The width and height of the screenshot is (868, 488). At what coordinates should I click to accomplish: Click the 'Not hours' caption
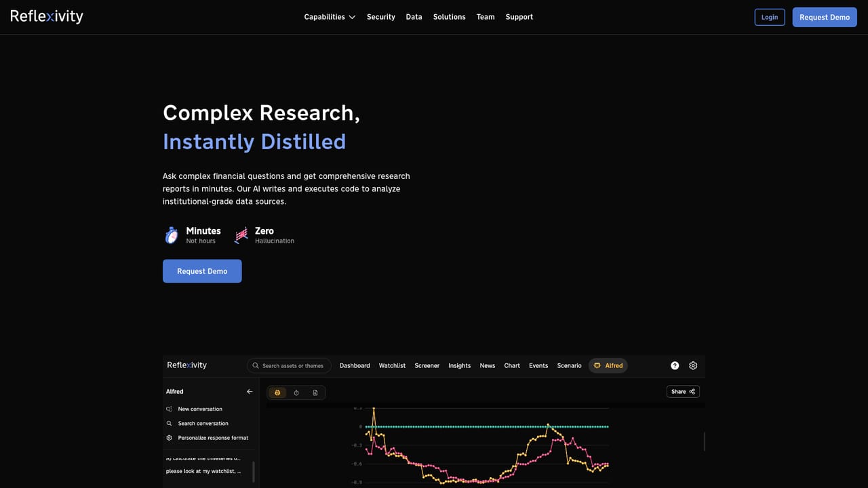point(201,241)
